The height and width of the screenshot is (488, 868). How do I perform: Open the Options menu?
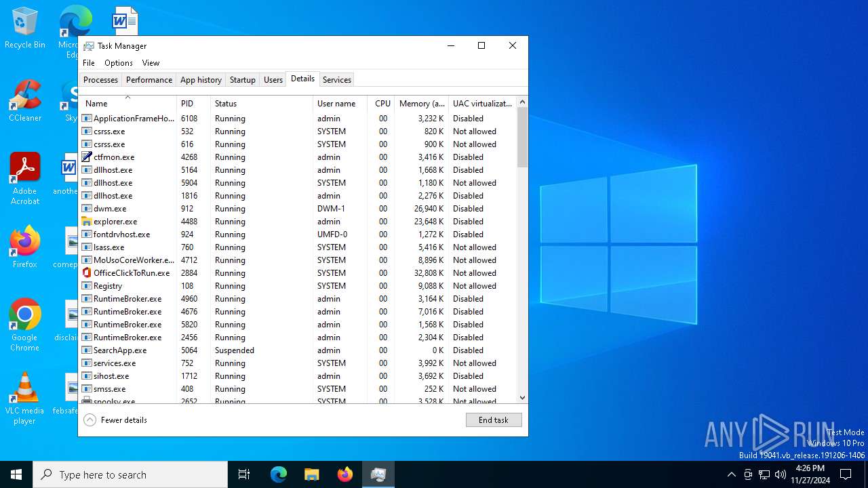(119, 63)
